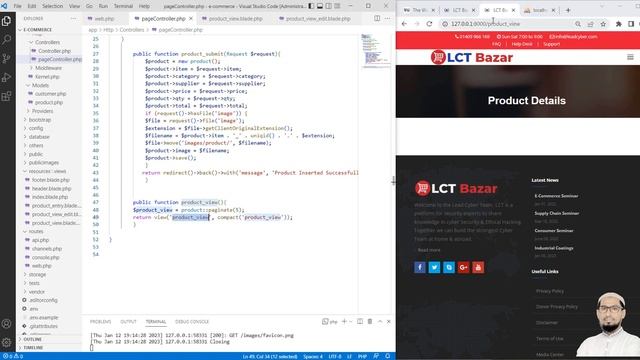This screenshot has height=360, width=640.
Task: Open Privacy Policy useful link
Action: (x=550, y=291)
